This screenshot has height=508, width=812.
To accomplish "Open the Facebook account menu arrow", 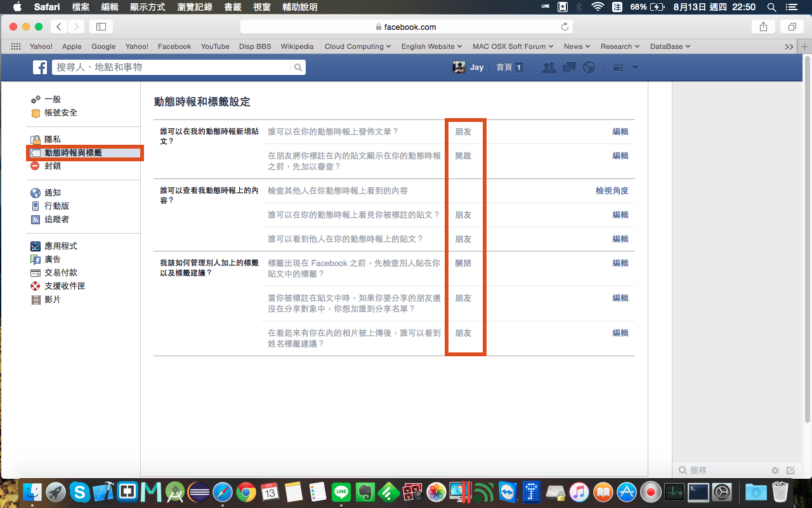I will pos(634,68).
